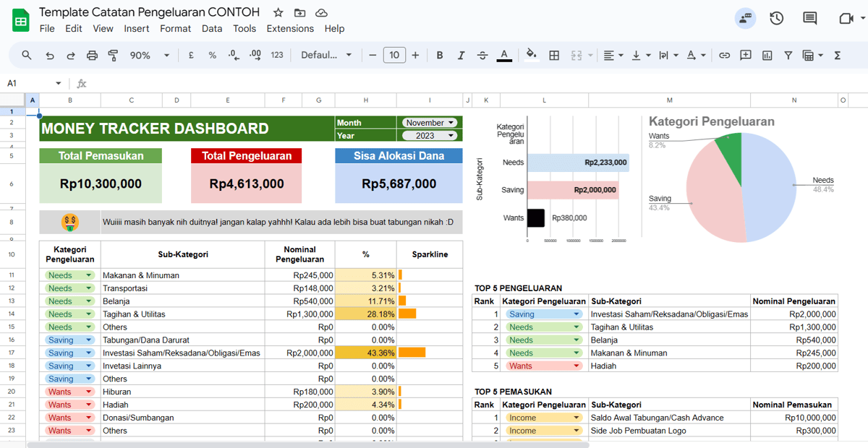868x448 pixels.
Task: Select the Insert chart icon
Action: (x=767, y=55)
